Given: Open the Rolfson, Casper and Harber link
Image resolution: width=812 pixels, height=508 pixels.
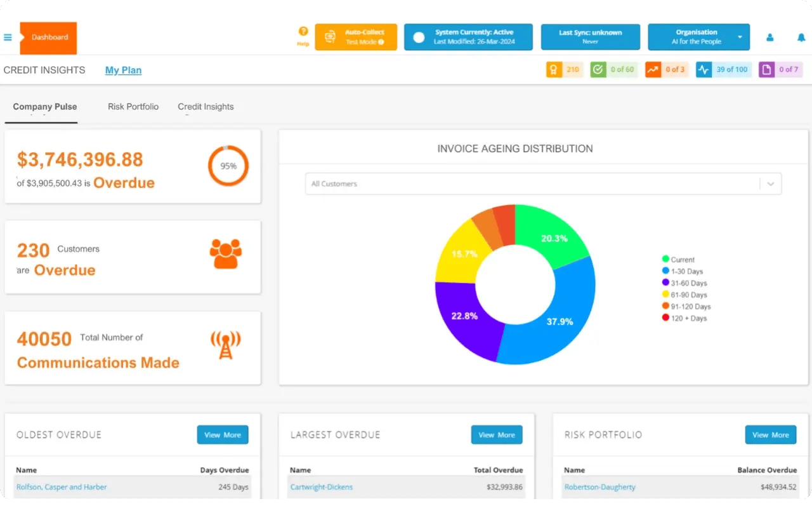Looking at the screenshot, I should pyautogui.click(x=62, y=487).
